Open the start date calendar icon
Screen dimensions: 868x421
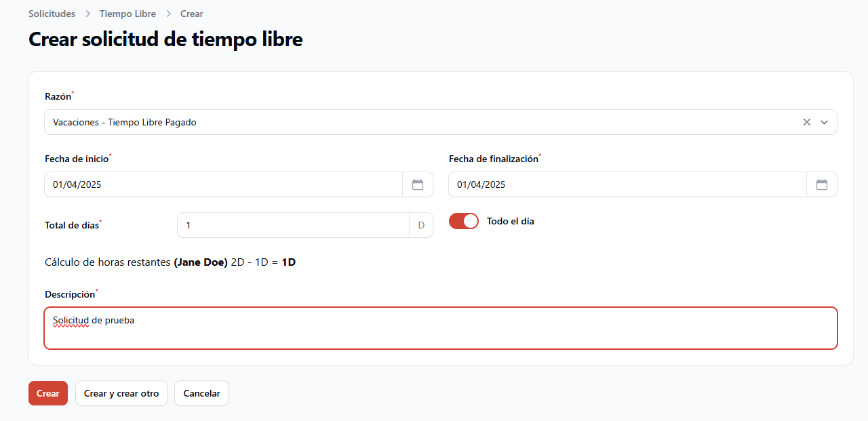coord(418,184)
